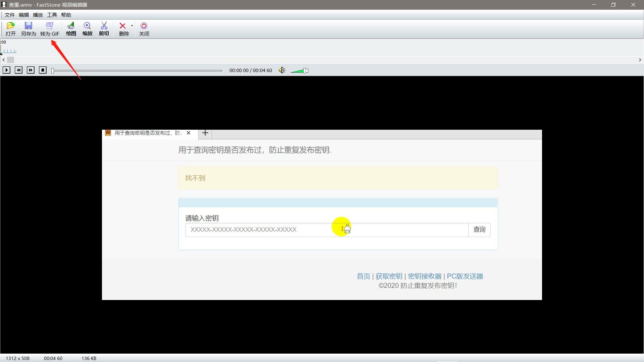The width and height of the screenshot is (644, 362).
Task: Click the Convert to GIF (转为 GIF) icon
Action: (50, 29)
